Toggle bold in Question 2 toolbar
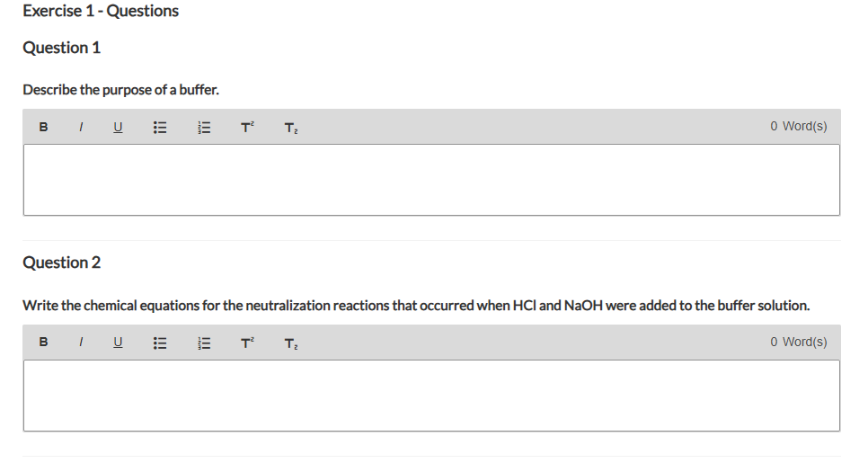This screenshot has height=463, width=868. pyautogui.click(x=43, y=343)
